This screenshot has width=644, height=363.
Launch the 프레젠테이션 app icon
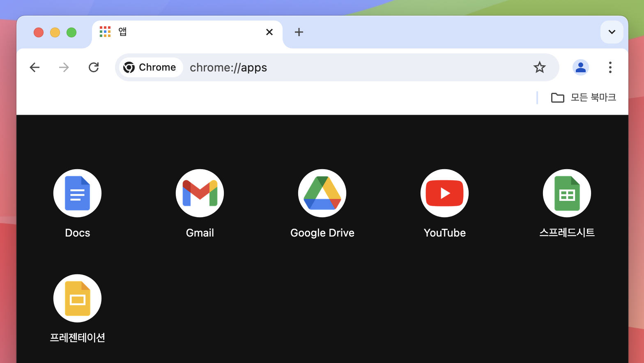point(77,298)
